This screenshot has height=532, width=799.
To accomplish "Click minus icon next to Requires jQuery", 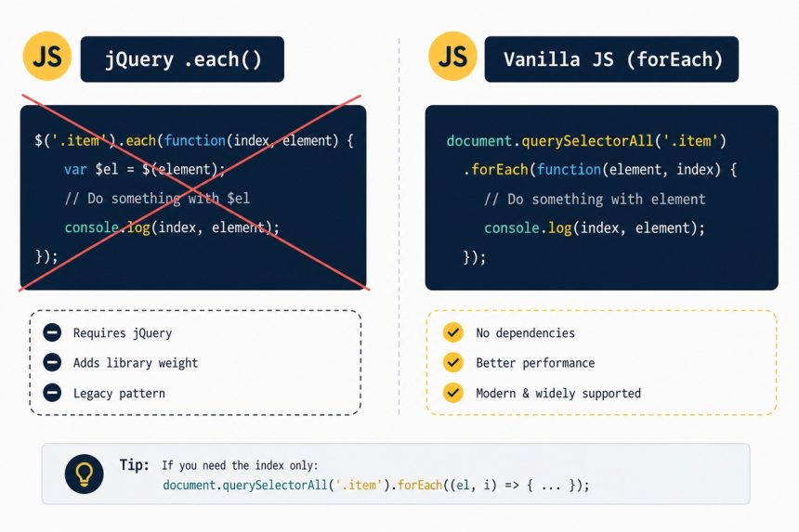I will (52, 332).
